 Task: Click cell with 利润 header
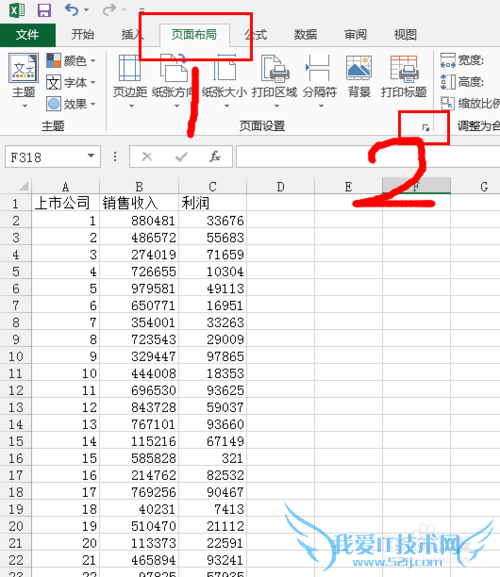(213, 203)
